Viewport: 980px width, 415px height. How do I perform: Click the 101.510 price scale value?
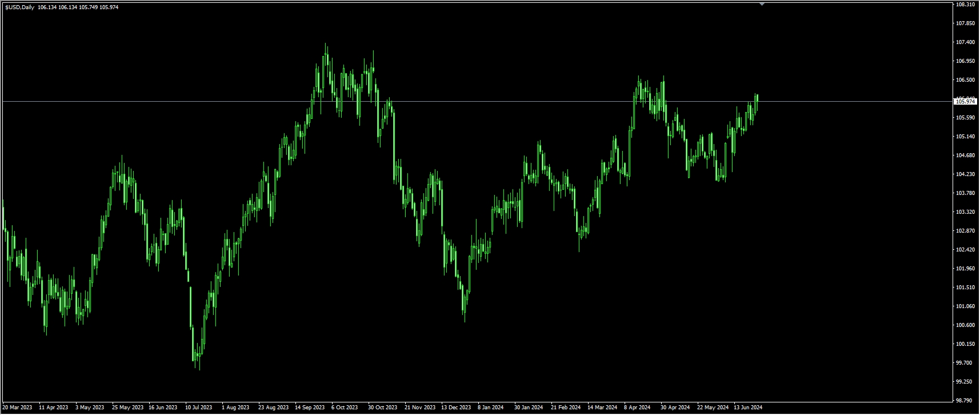pos(965,288)
